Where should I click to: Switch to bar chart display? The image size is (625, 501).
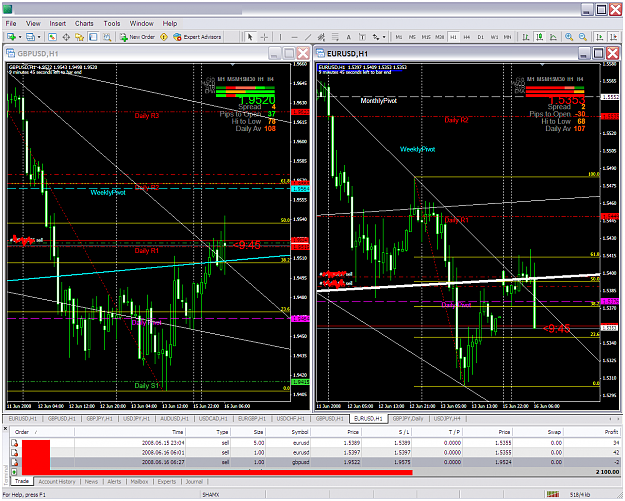click(526, 37)
